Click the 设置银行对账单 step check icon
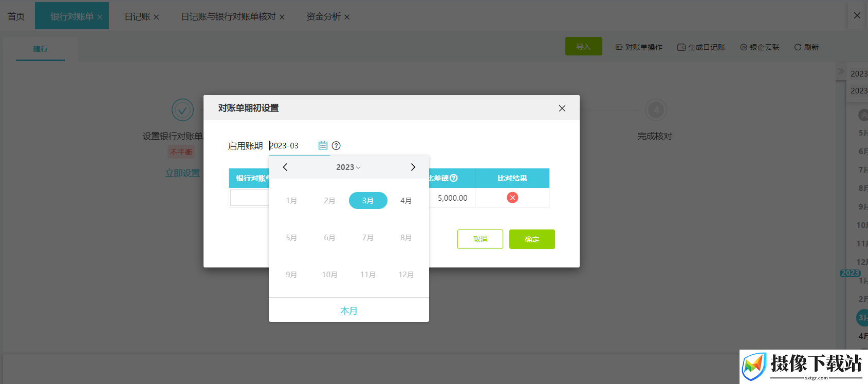This screenshot has height=384, width=868. click(x=182, y=110)
